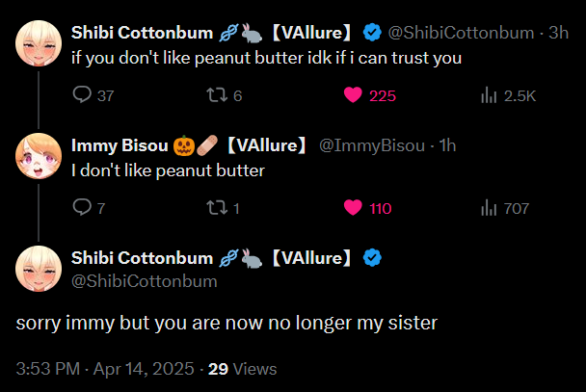View analytics for tweet with 2.5K views
586x392 pixels.
coord(489,95)
